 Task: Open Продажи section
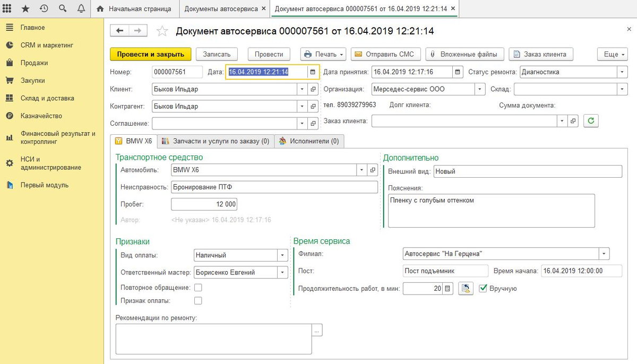34,63
